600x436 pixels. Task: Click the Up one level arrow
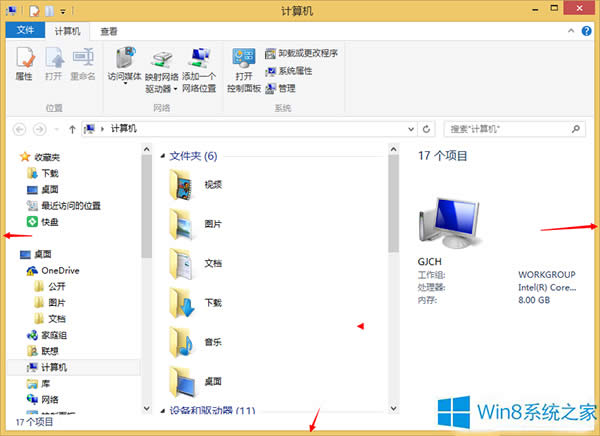(x=72, y=129)
